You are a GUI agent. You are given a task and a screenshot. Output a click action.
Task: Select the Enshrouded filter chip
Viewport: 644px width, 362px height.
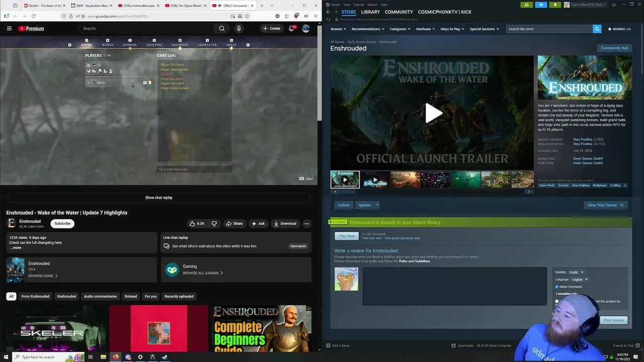click(x=66, y=296)
